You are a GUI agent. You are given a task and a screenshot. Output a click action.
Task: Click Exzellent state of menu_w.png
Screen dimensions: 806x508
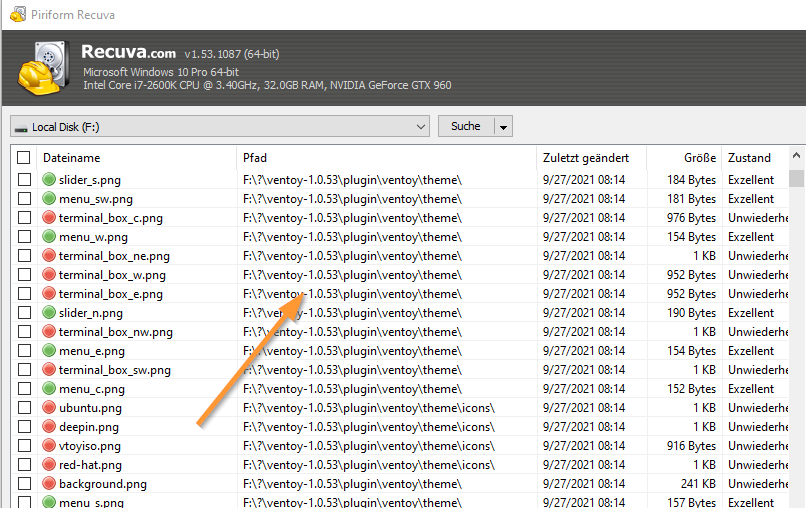coord(751,237)
